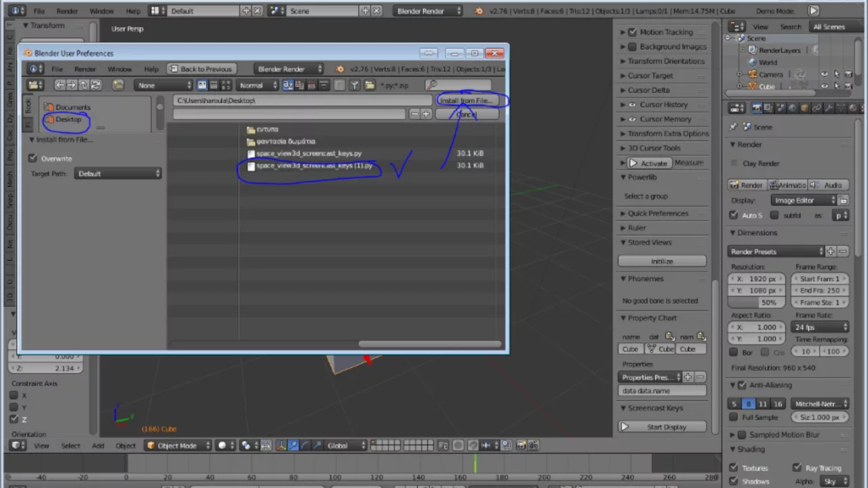Open editor type selector in file browser

[x=35, y=85]
